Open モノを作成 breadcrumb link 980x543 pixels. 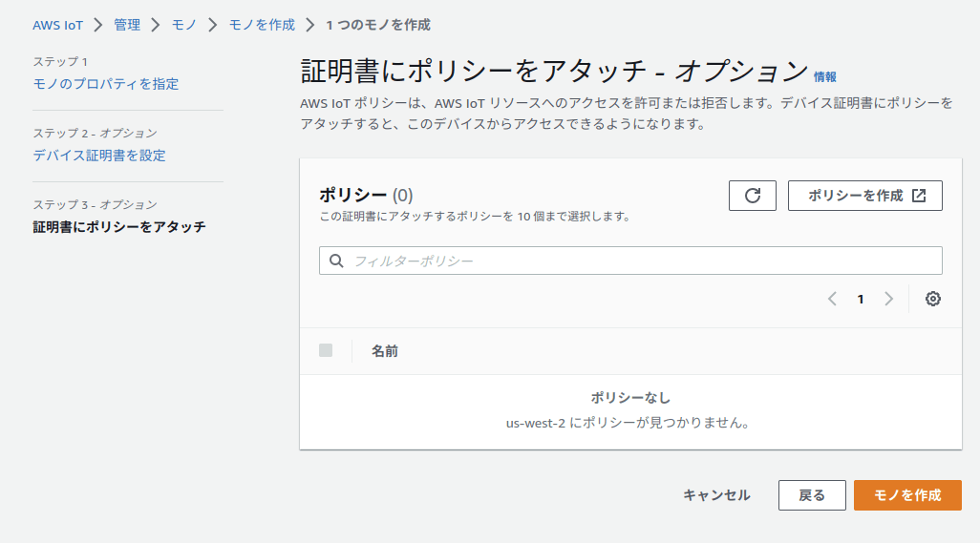tap(262, 25)
